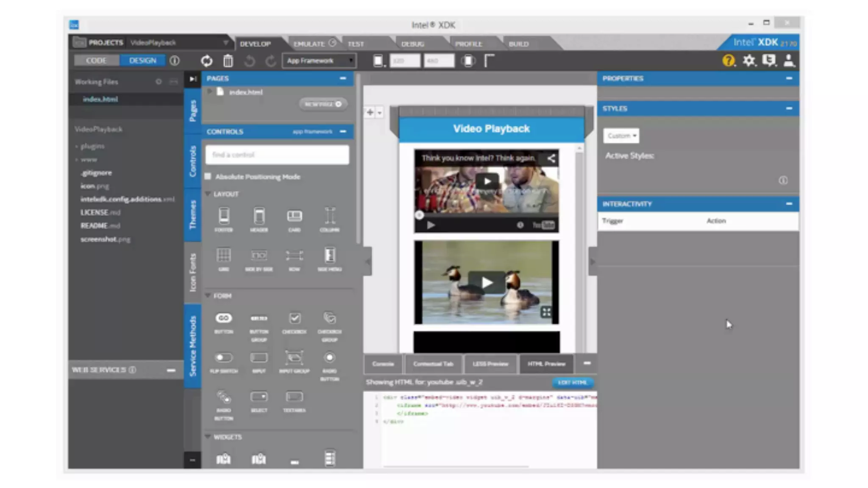Open the Custom styles dropdown
The height and width of the screenshot is (488, 868).
621,136
